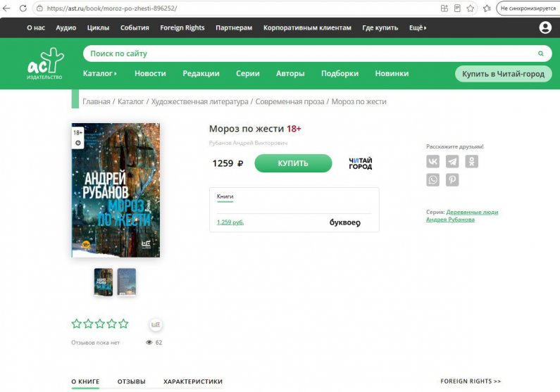Open Каталог breadcrumb link
The image size is (560, 392).
131,101
